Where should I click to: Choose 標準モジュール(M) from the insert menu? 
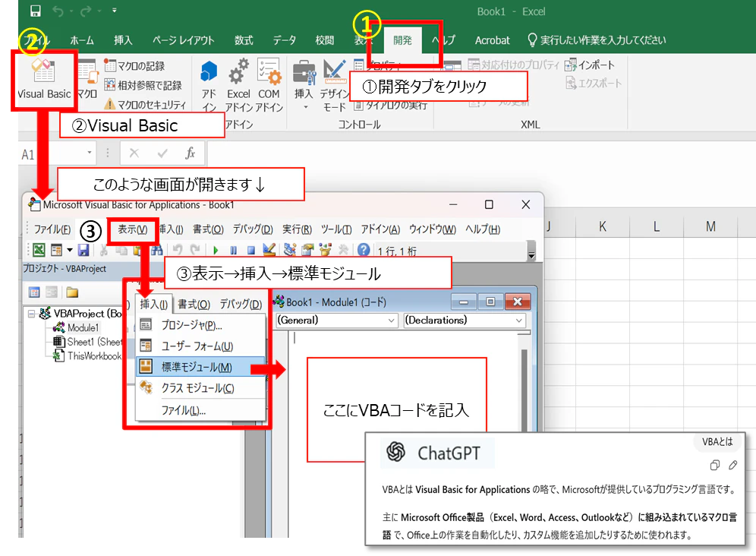click(200, 368)
